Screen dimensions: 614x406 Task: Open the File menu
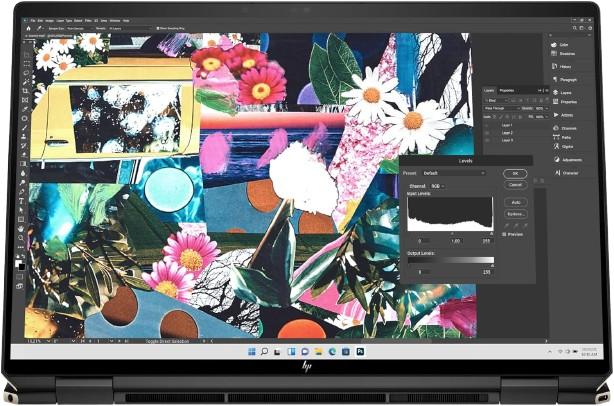pos(33,20)
